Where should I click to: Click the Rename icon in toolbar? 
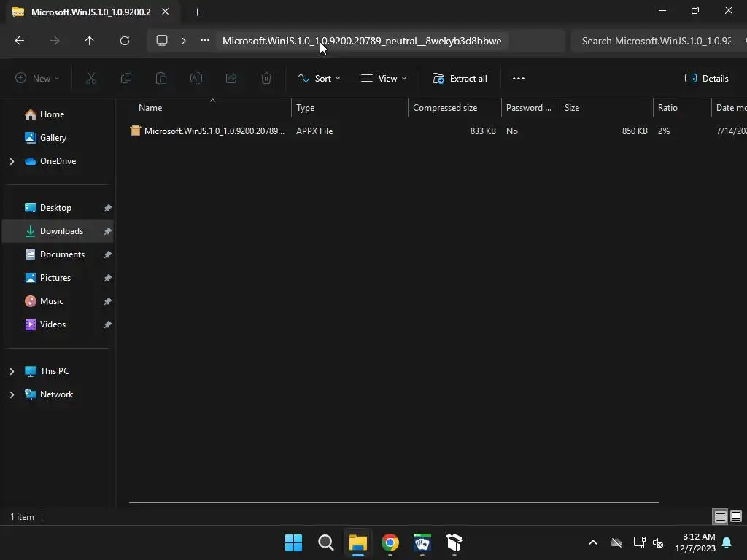196,79
